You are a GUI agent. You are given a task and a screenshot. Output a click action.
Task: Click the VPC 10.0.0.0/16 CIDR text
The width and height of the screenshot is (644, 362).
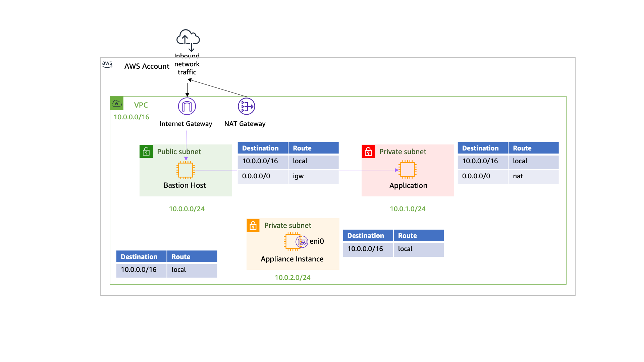click(x=131, y=117)
